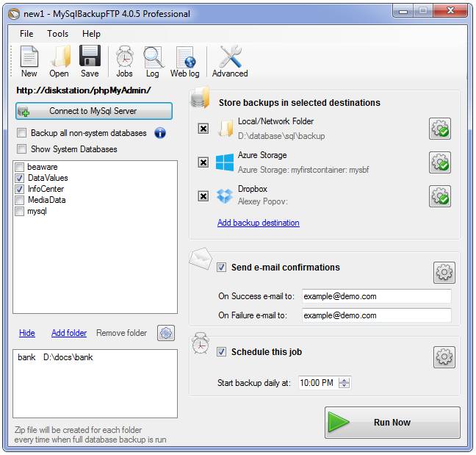Uncheck the DataValues database
Viewport: 476px width, 455px height.
[x=19, y=178]
